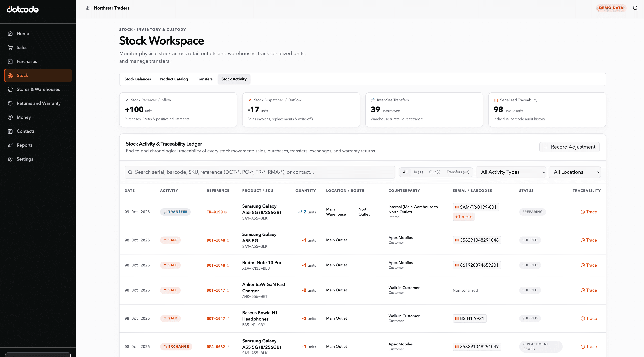Filter ledger by Transfers
Screen dimensions: 644x357
click(x=458, y=172)
